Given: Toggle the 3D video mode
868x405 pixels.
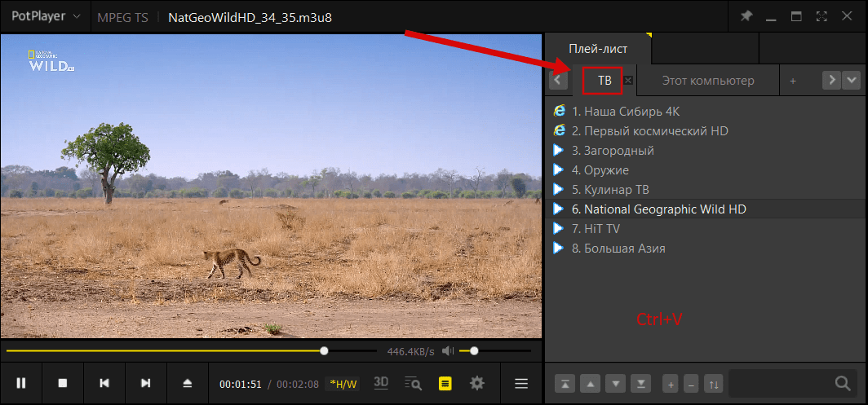Looking at the screenshot, I should point(381,383).
